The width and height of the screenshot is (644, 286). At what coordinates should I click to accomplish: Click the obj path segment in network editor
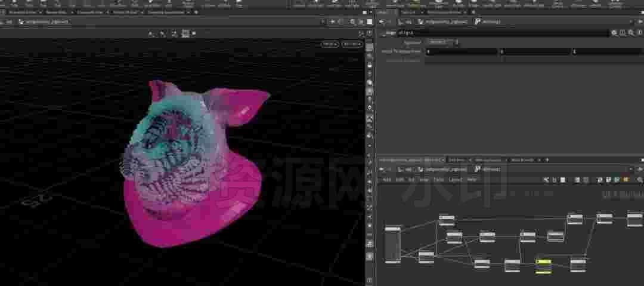click(x=408, y=169)
